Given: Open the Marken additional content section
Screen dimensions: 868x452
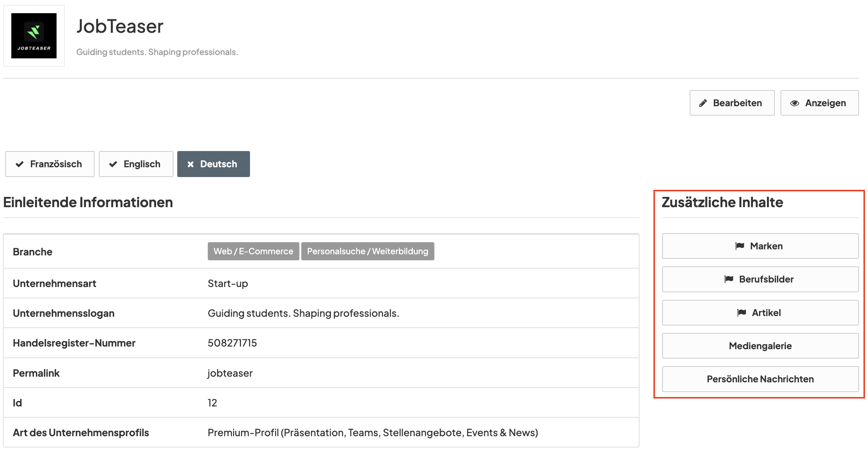Looking at the screenshot, I should [x=760, y=246].
